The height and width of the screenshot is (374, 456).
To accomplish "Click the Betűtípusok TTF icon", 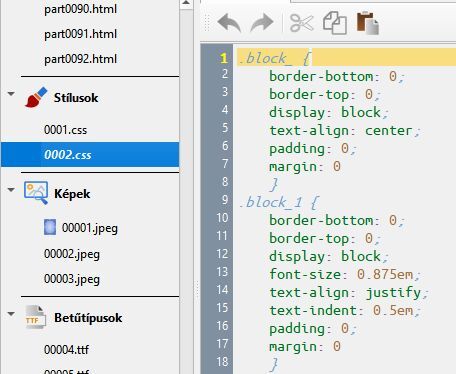I will tap(35, 317).
